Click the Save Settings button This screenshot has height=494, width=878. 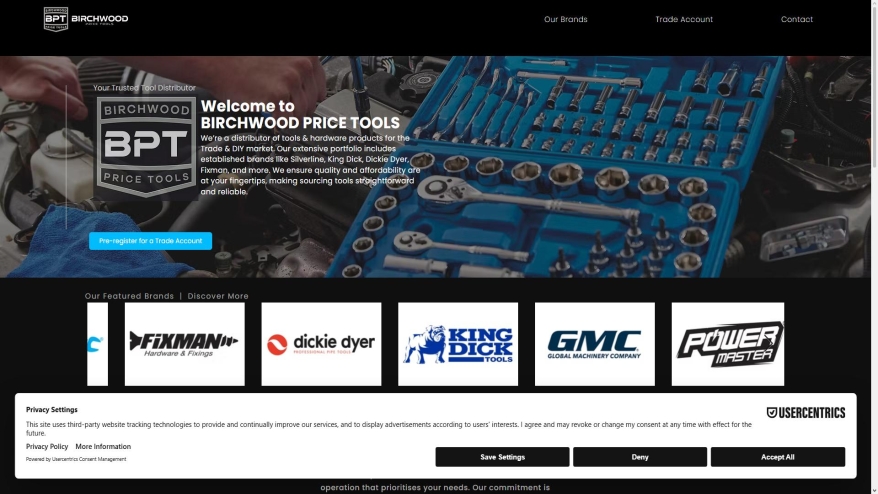(502, 457)
